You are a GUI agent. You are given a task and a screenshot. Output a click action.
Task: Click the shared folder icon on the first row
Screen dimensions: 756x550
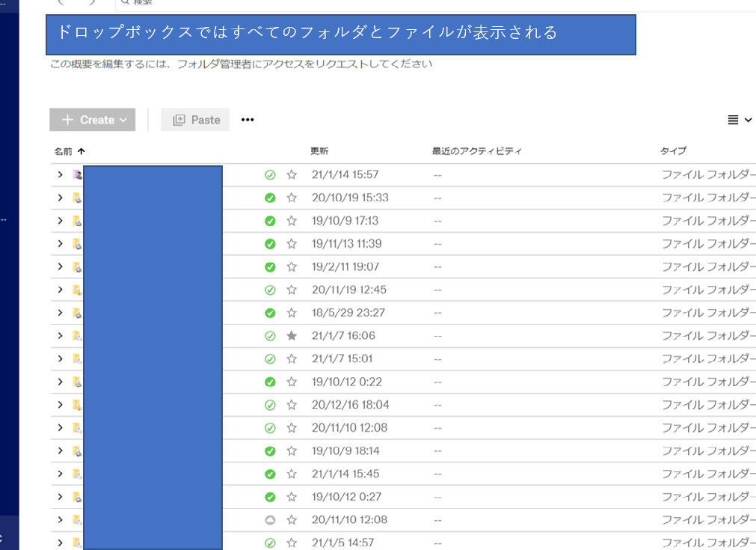click(77, 174)
